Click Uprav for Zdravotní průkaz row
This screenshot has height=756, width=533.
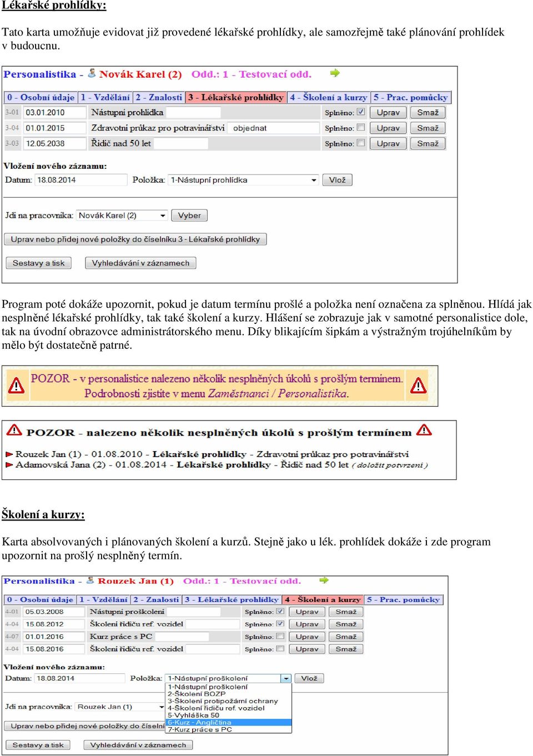[x=388, y=128]
